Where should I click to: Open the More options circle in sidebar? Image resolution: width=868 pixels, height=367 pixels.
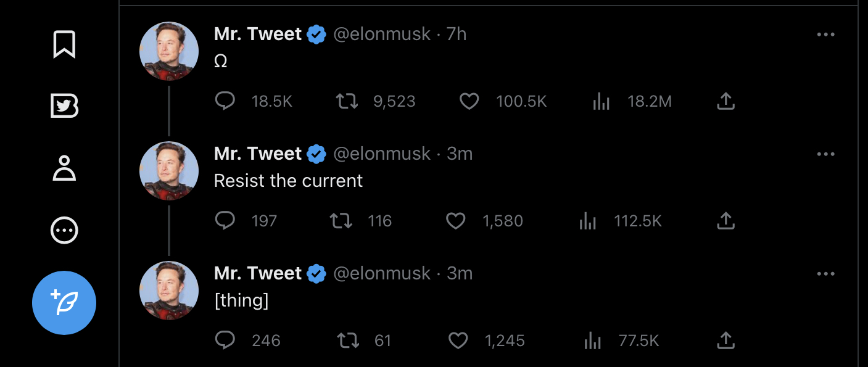[64, 231]
